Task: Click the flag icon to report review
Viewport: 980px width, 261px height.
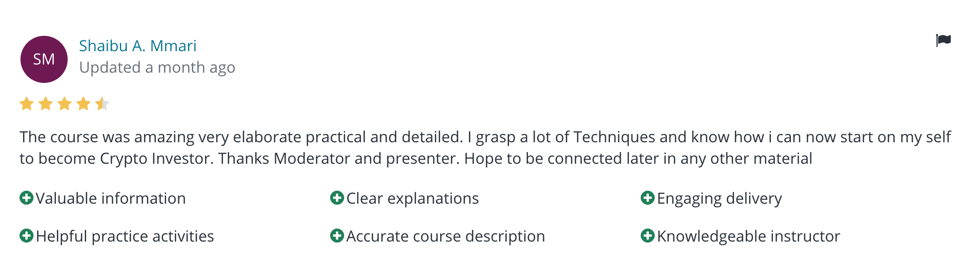Action: pyautogui.click(x=943, y=40)
